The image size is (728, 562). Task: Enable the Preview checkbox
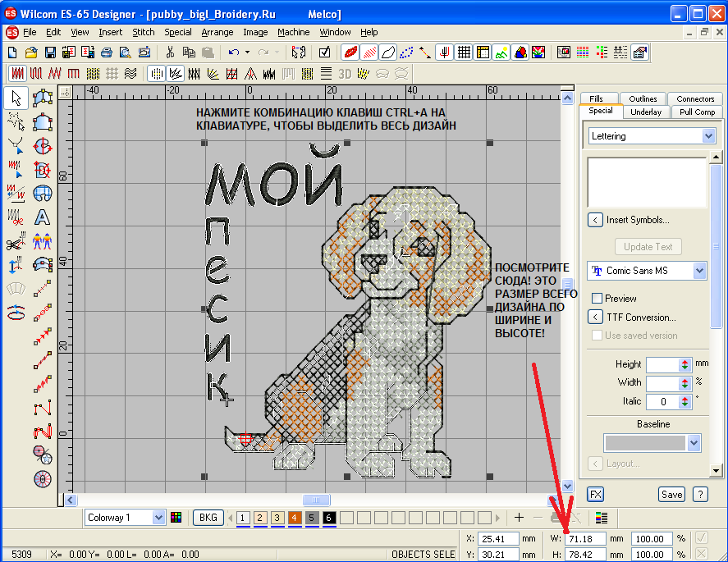pos(598,298)
